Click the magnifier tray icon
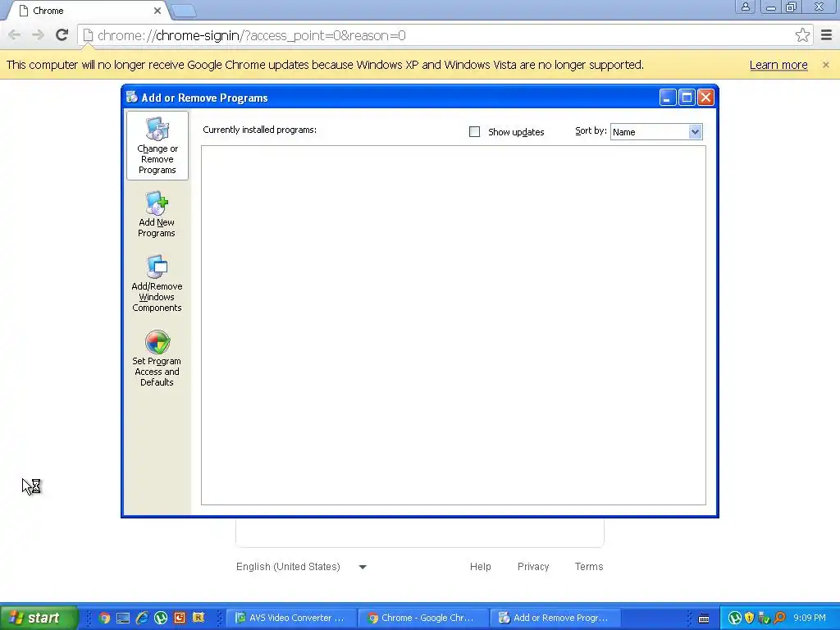 click(779, 618)
